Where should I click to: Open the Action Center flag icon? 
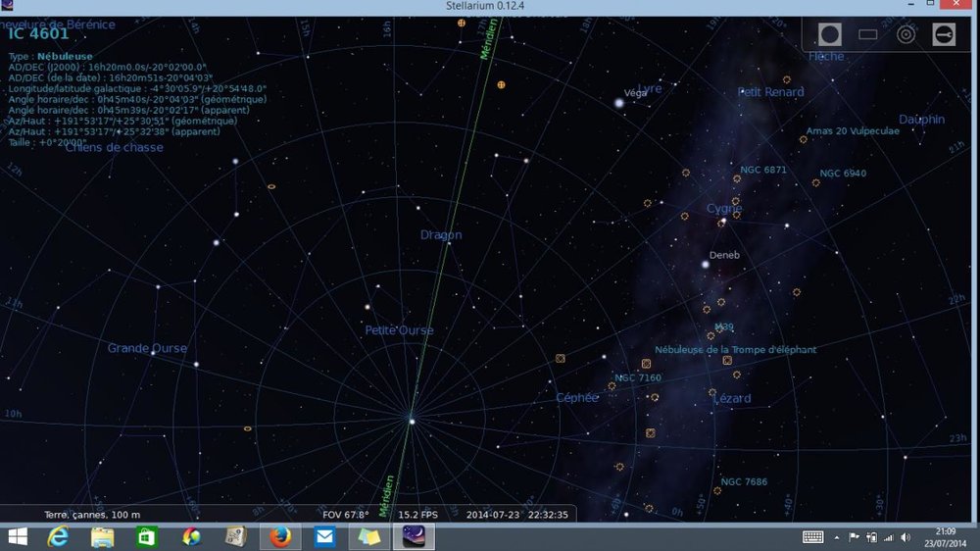(854, 537)
